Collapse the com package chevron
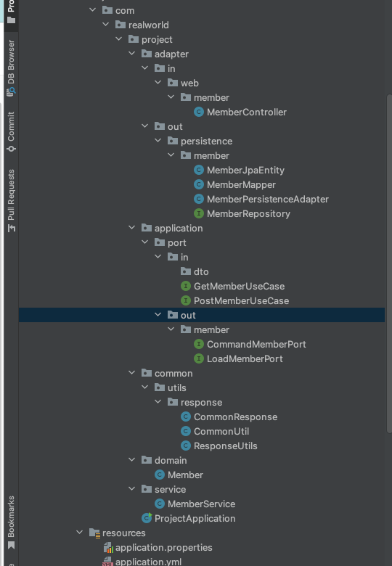This screenshot has width=392, height=566. [93, 9]
